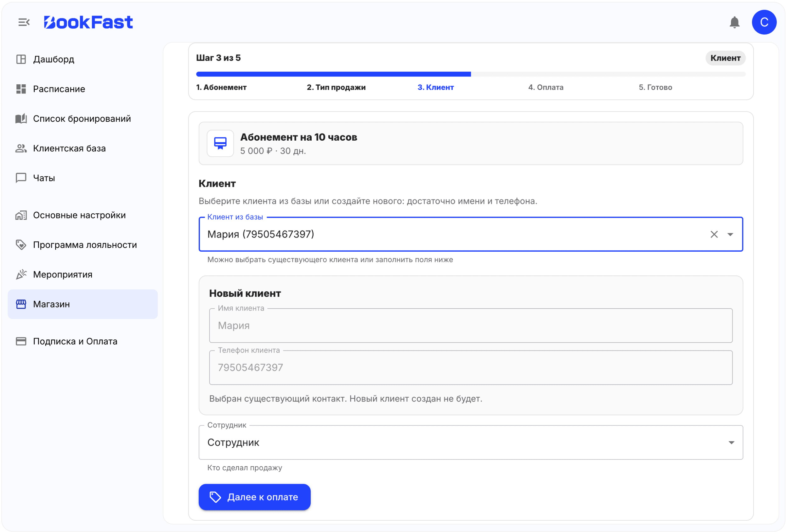Click the Список бронирований book icon
The width and height of the screenshot is (787, 532).
[21, 119]
